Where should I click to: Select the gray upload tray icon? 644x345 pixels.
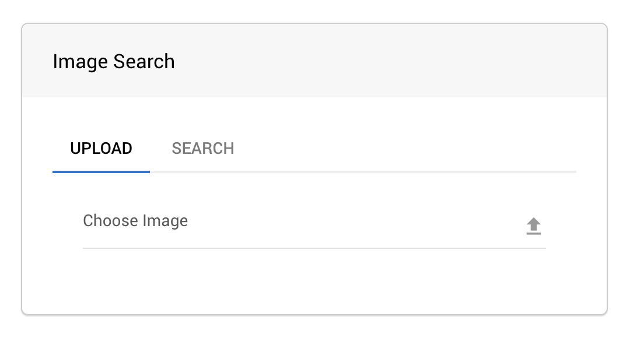click(x=534, y=226)
